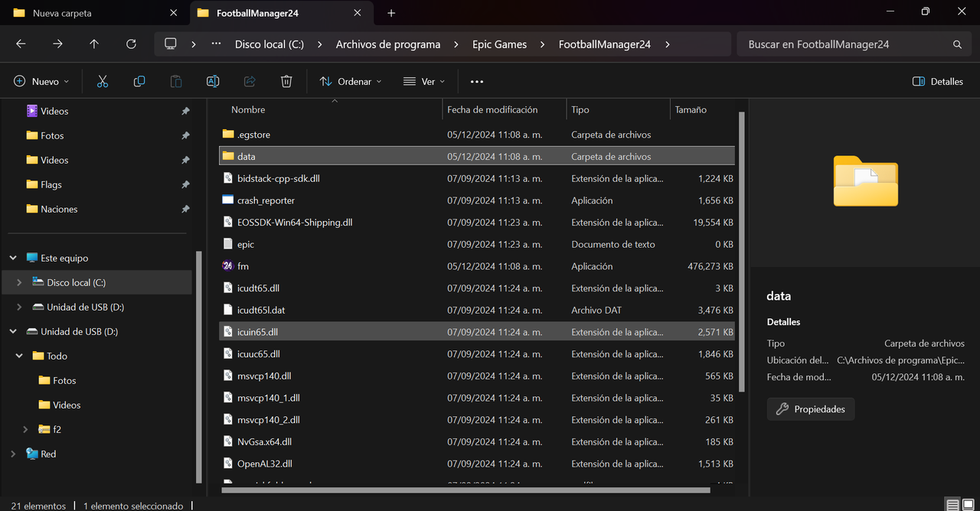The width and height of the screenshot is (980, 511).
Task: Unpin Flags from quick access
Action: (185, 184)
